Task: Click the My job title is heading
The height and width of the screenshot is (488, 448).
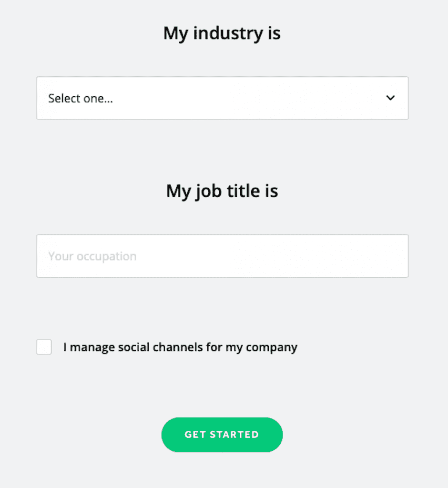Action: tap(222, 191)
